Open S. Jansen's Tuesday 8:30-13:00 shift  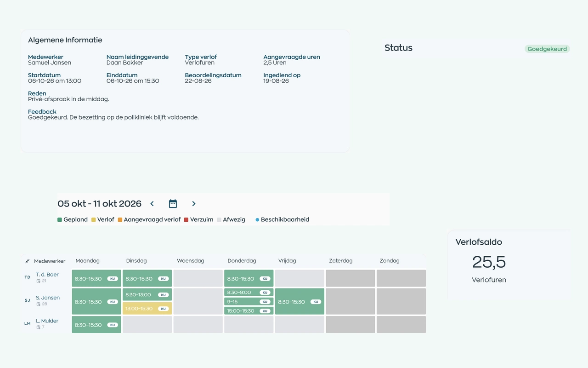tap(147, 294)
